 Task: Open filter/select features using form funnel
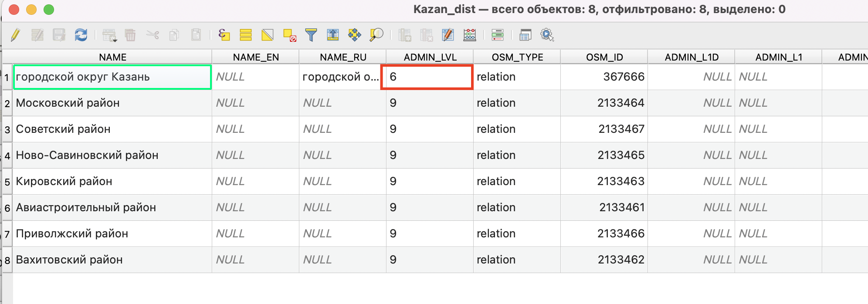311,35
